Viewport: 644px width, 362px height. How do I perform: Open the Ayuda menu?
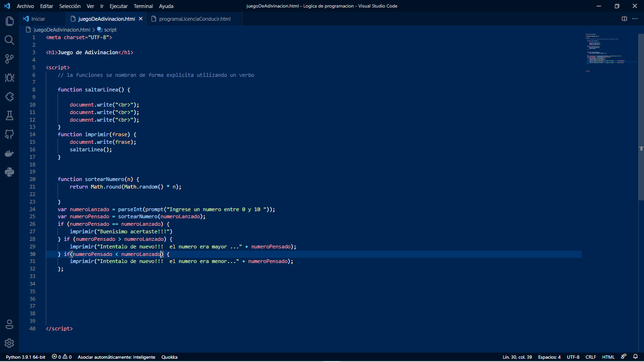166,6
